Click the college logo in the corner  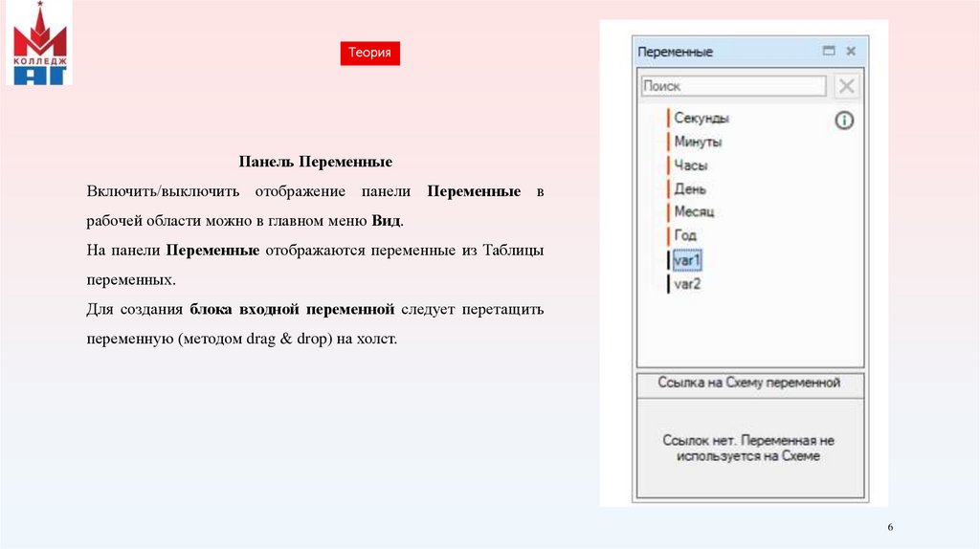tap(40, 42)
